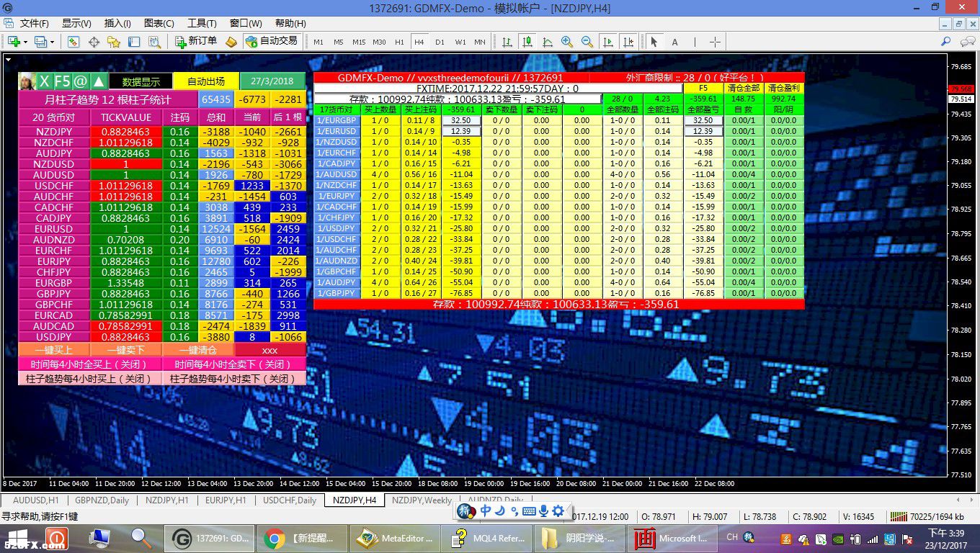Click the 新订单 new order button

tap(196, 41)
